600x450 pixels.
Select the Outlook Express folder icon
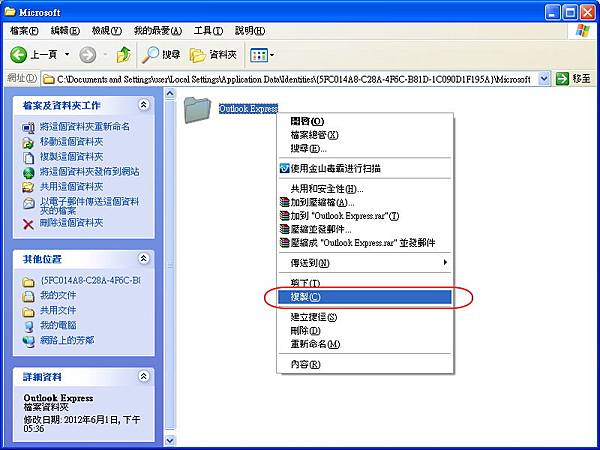(x=197, y=109)
